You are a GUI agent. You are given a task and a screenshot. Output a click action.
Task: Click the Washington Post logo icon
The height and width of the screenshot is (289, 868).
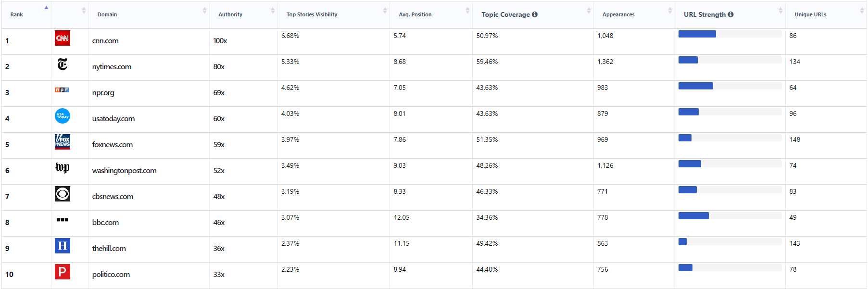tap(63, 167)
